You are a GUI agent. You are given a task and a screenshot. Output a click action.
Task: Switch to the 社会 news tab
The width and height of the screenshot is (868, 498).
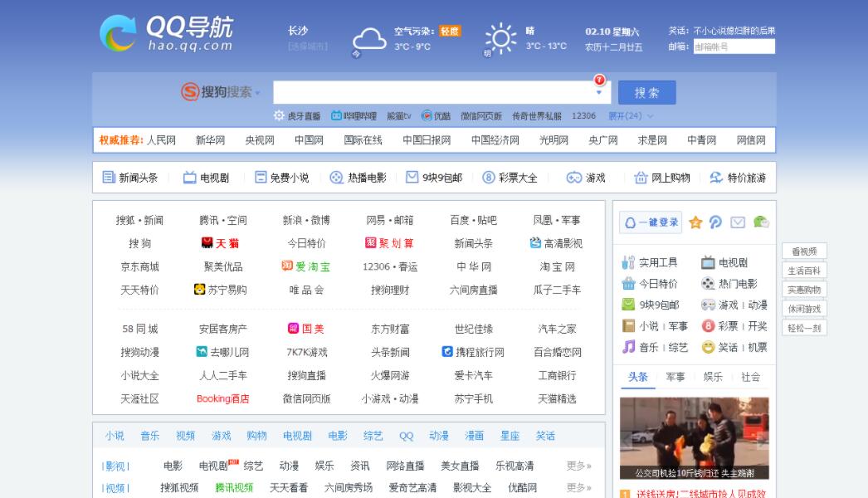click(751, 378)
